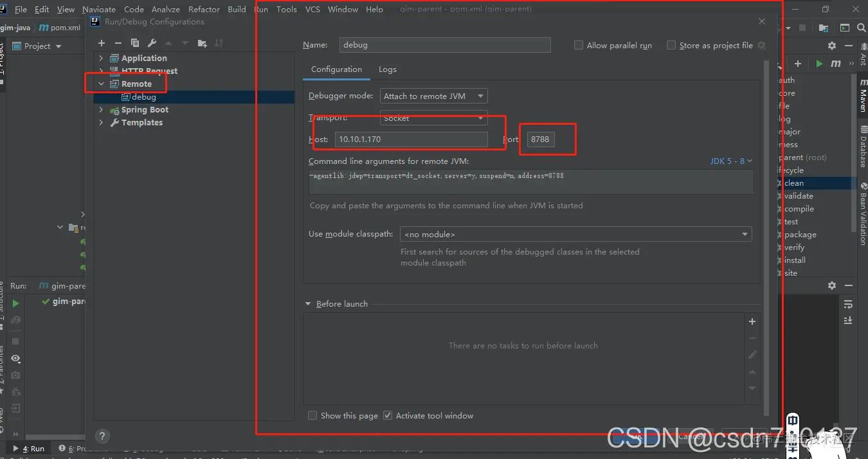This screenshot has width=868, height=459.
Task: Expand the Spring Boot configuration node
Action: click(x=101, y=109)
